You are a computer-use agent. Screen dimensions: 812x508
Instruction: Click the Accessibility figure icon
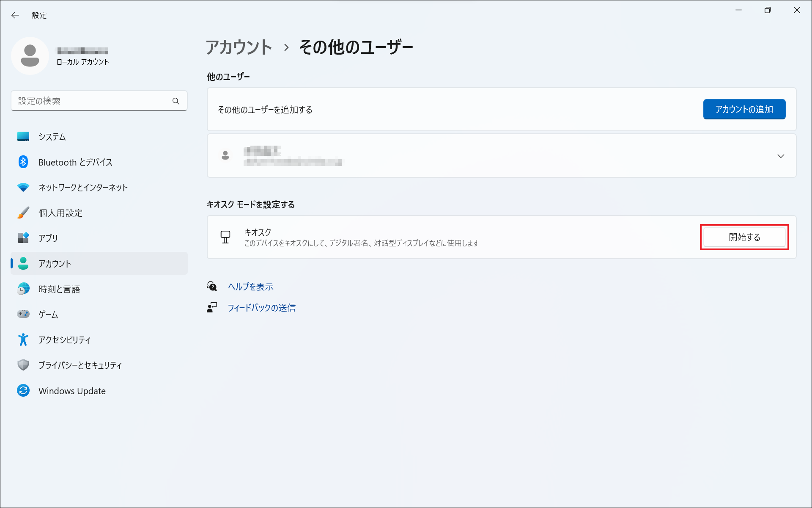click(23, 340)
